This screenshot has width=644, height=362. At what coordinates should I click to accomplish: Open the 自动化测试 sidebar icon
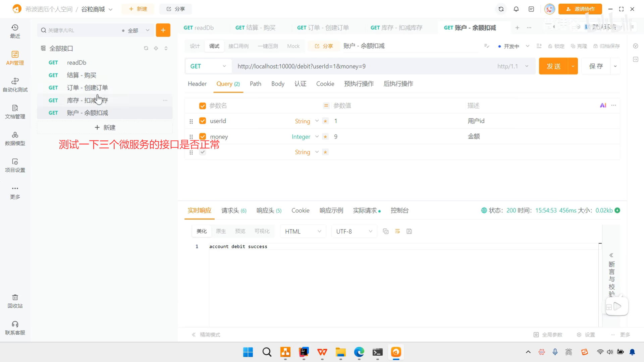(15, 84)
